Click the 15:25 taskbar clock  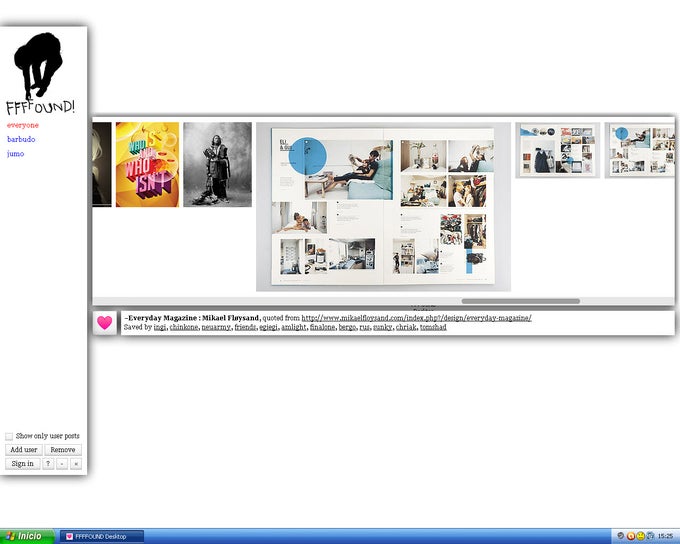[x=665, y=537]
